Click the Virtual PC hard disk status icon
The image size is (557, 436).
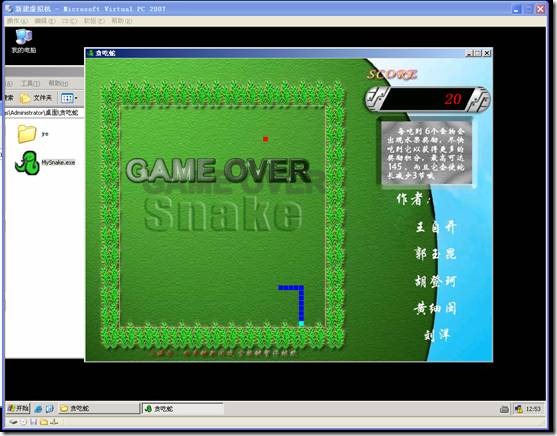[x=13, y=422]
